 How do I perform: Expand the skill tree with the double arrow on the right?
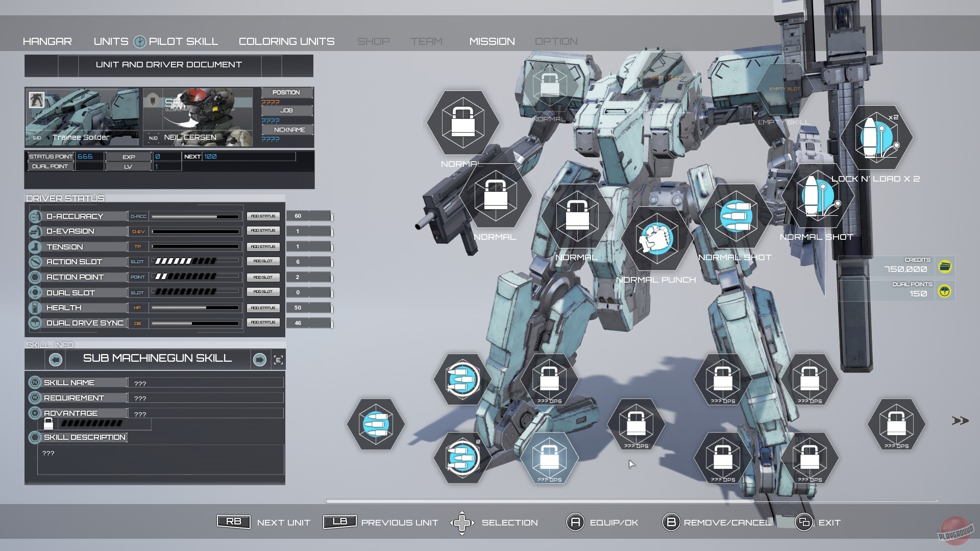click(960, 421)
